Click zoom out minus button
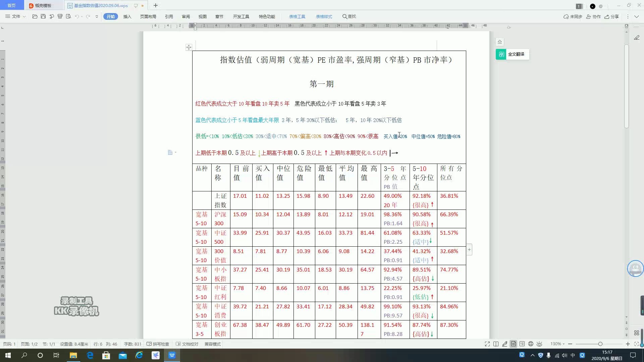Screen dimensions: 644x362 point(570,344)
